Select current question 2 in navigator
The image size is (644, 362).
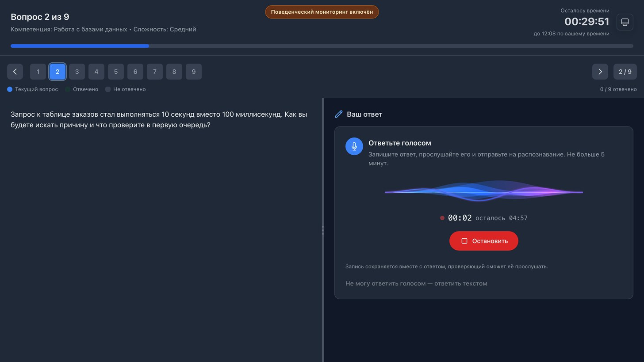57,72
